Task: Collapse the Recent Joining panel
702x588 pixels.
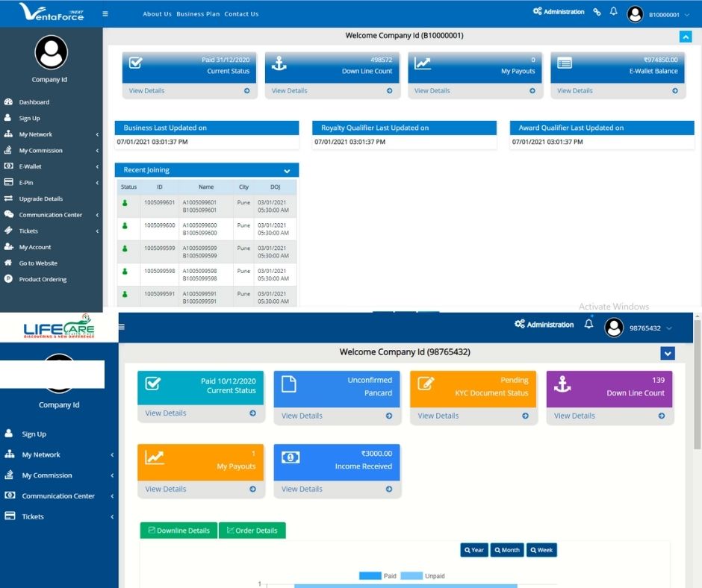Action: (x=288, y=170)
